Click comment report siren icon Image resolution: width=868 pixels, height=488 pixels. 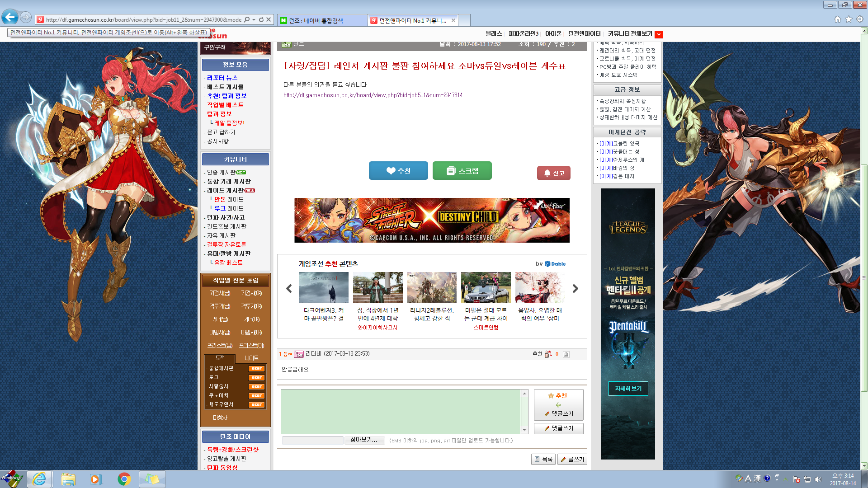click(x=566, y=354)
